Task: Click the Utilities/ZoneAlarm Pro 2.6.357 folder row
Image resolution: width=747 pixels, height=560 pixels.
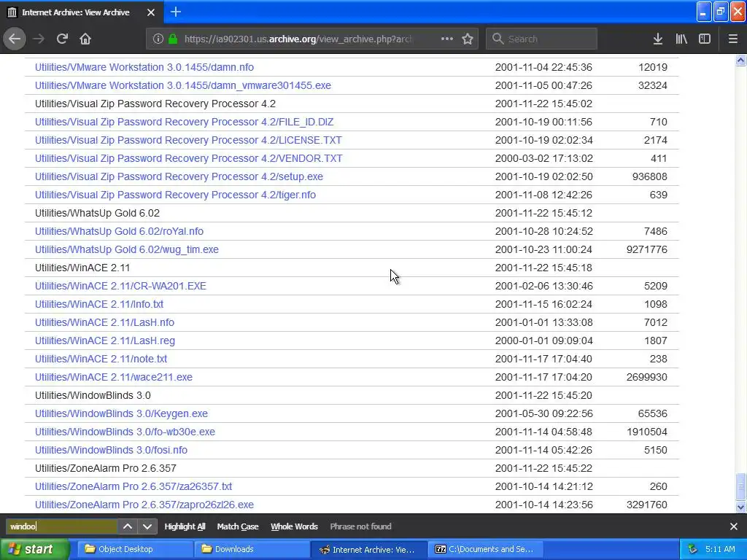Action: tap(352, 468)
